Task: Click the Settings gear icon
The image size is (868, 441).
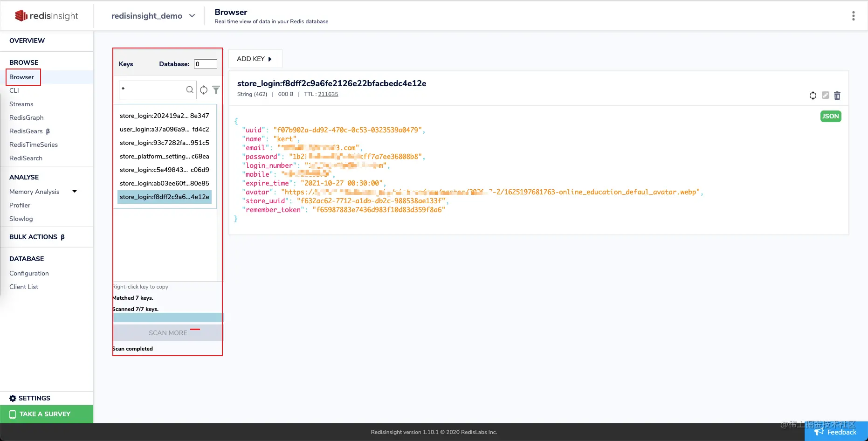Action: point(13,398)
